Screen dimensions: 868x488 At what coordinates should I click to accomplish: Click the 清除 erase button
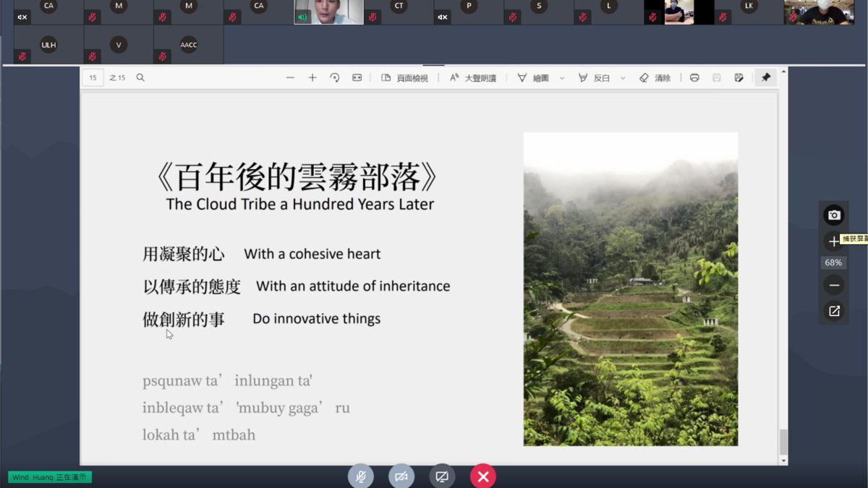coord(655,77)
